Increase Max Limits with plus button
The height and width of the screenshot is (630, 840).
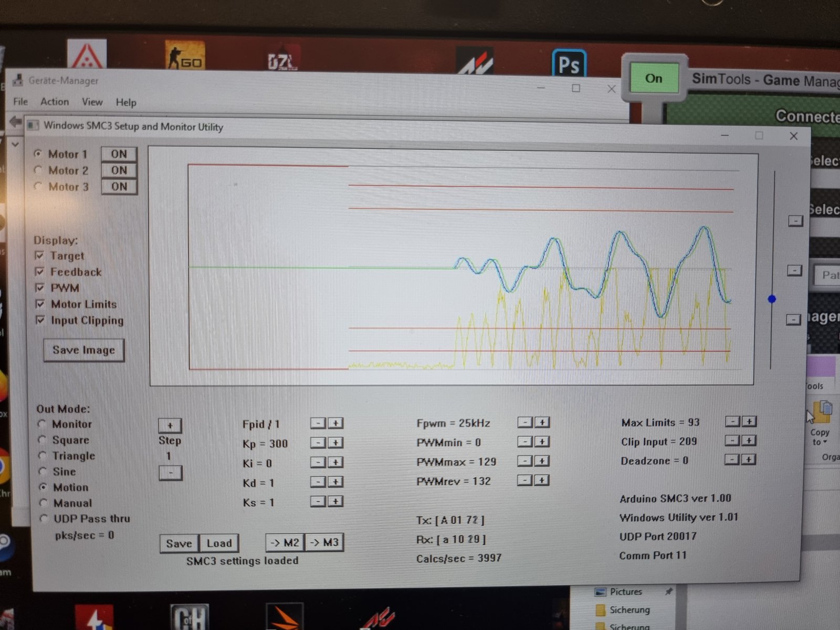pos(749,421)
